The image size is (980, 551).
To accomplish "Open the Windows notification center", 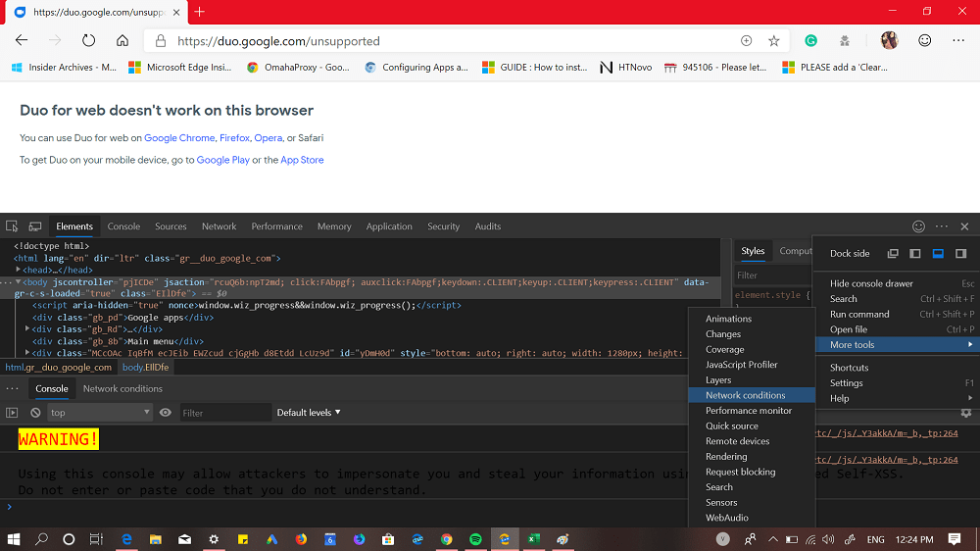I will tap(954, 539).
